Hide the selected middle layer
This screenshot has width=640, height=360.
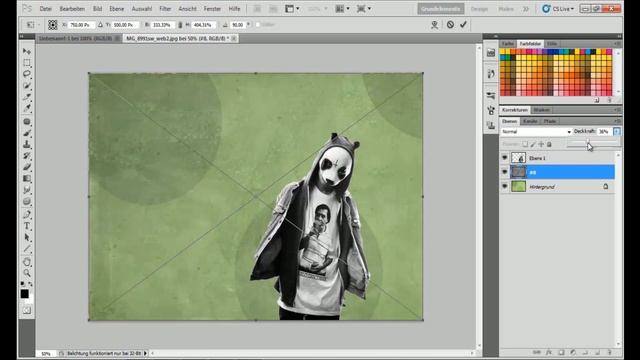pyautogui.click(x=505, y=172)
